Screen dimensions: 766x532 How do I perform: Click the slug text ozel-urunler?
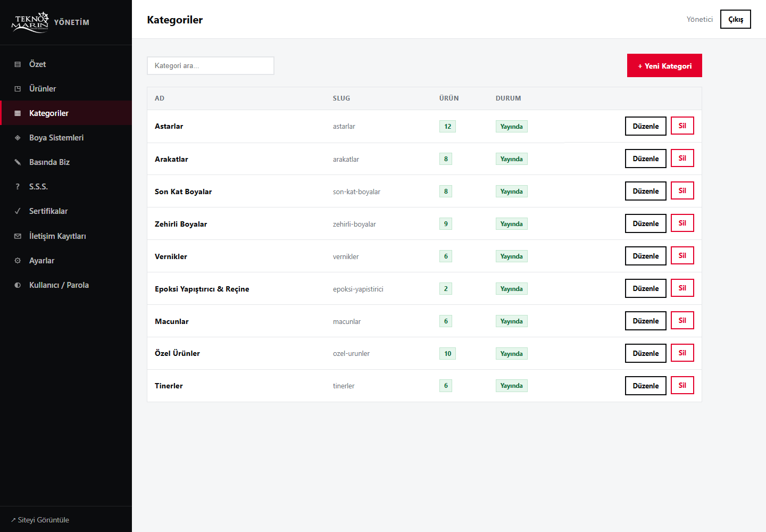(351, 353)
